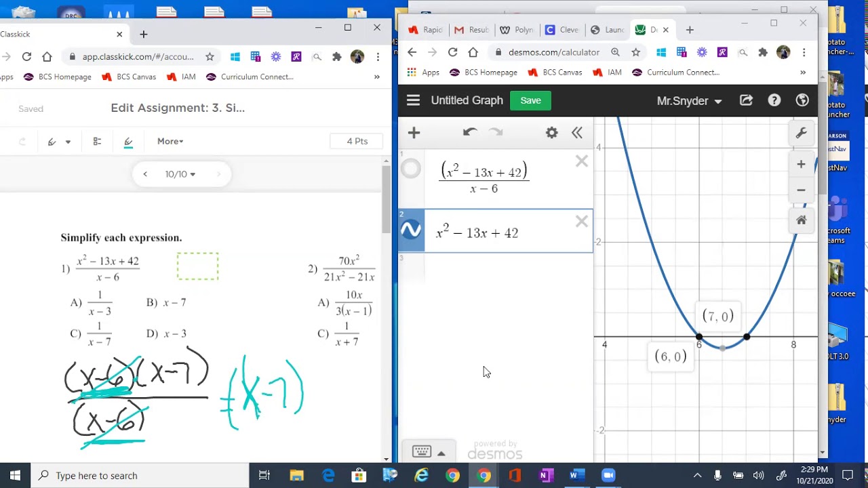Zoom out on the graph
868x488 pixels.
coord(801,190)
